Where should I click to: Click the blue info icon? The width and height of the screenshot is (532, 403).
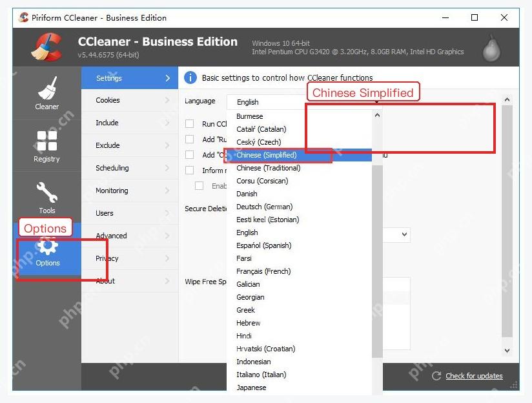tap(190, 77)
